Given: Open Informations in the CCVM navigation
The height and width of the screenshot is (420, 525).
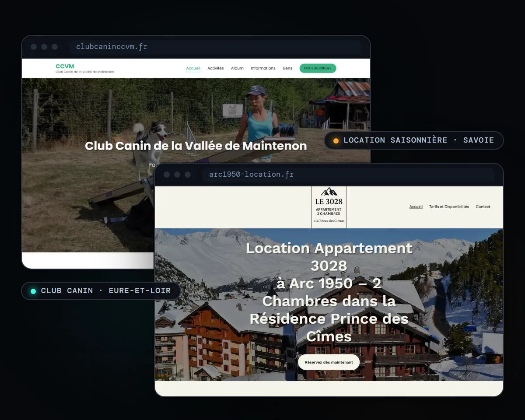Looking at the screenshot, I should 263,68.
